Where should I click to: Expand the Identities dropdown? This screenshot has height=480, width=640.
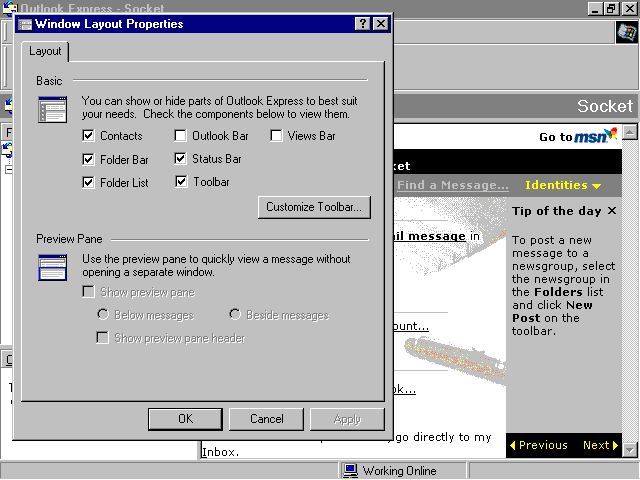pos(563,185)
